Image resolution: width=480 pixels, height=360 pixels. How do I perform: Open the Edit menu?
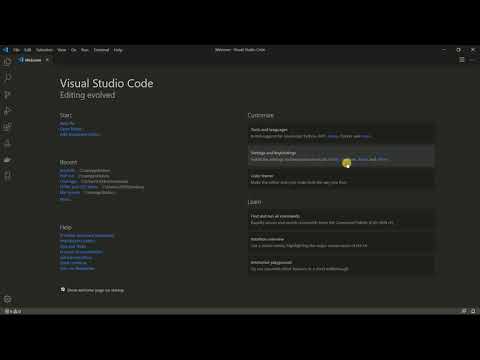(x=27, y=50)
